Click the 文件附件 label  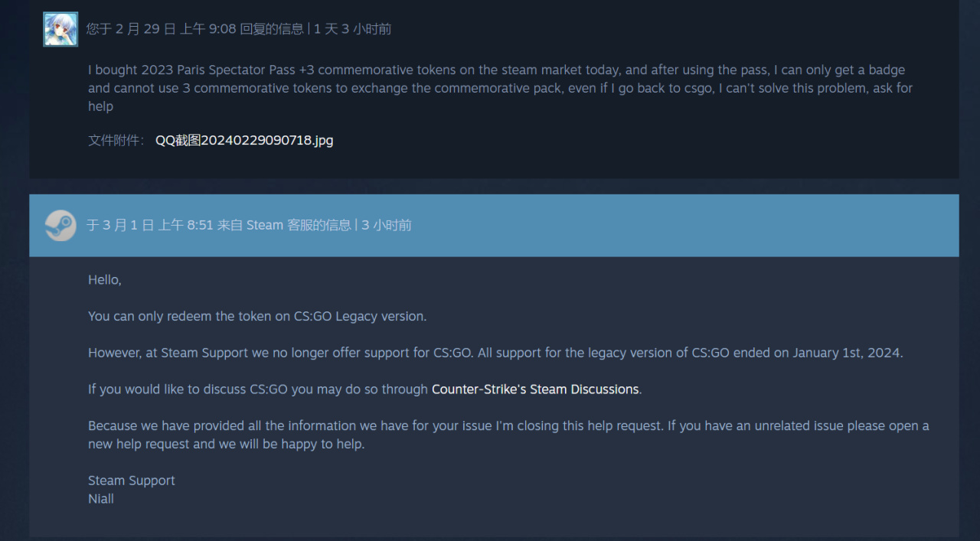pyautogui.click(x=116, y=140)
